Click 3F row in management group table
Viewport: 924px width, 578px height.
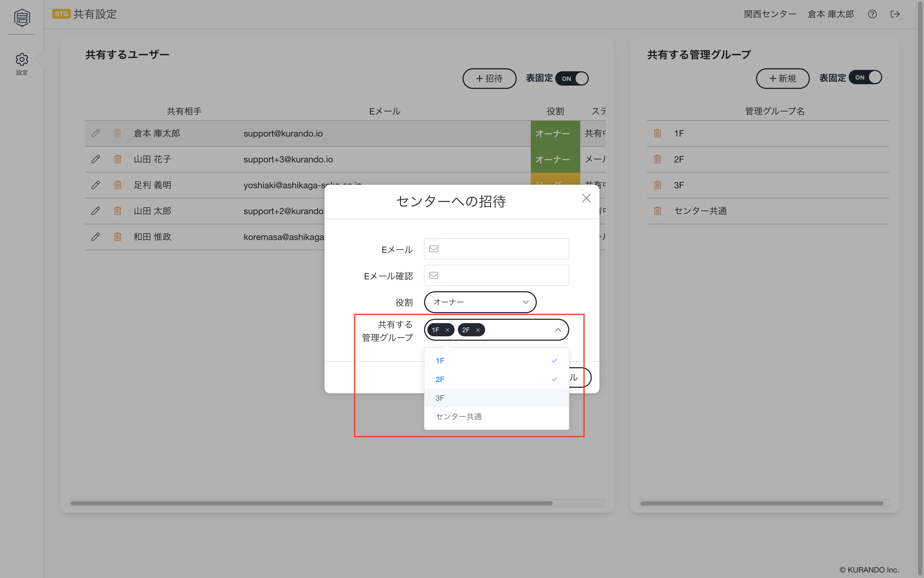[x=768, y=185]
